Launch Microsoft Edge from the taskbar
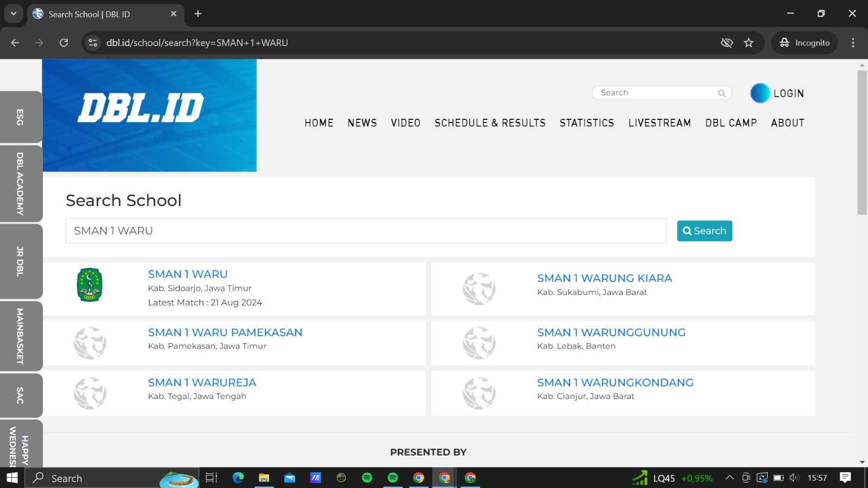Image resolution: width=868 pixels, height=488 pixels. [238, 478]
